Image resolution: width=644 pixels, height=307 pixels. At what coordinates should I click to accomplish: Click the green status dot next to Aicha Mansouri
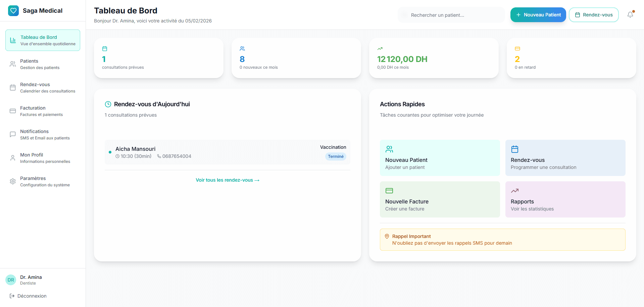[x=110, y=152]
